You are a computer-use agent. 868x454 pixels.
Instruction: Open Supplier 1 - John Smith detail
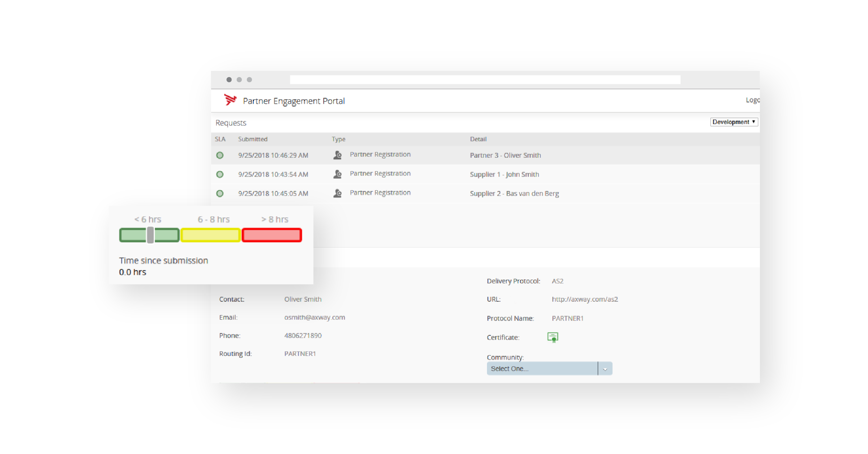click(x=504, y=175)
